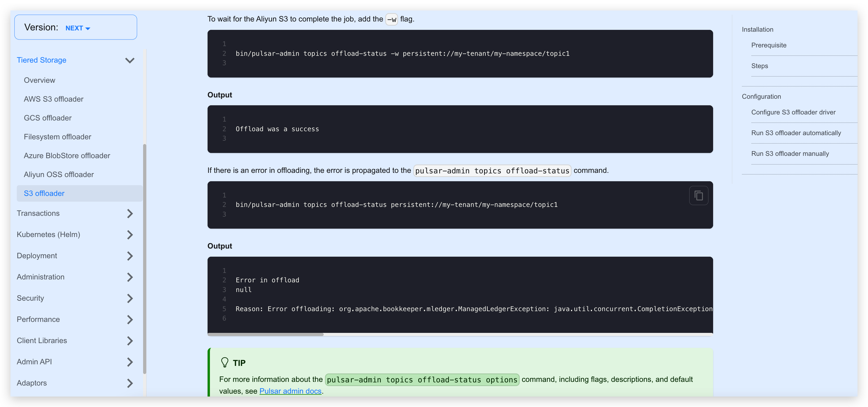Expand the Transactions section arrow
868x407 pixels.
[x=130, y=213]
